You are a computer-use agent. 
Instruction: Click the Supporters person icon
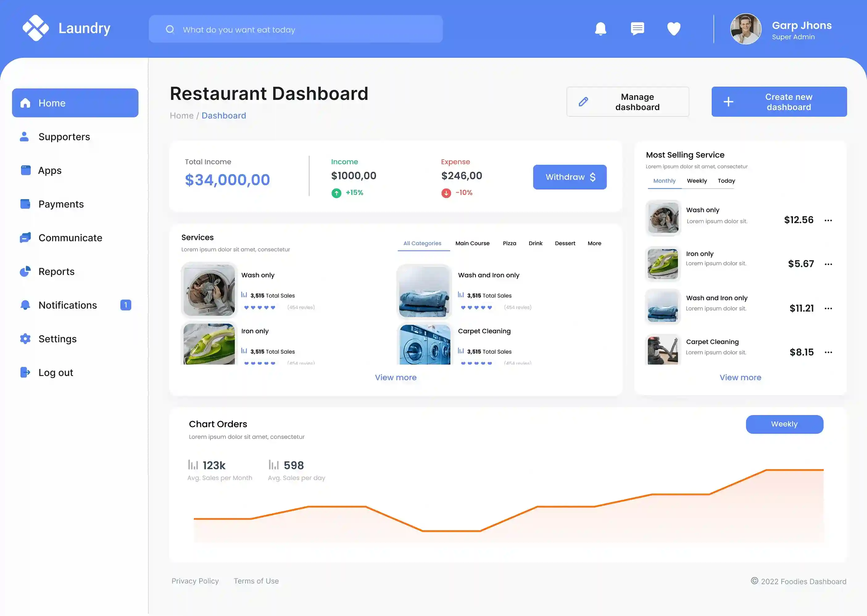(x=24, y=137)
